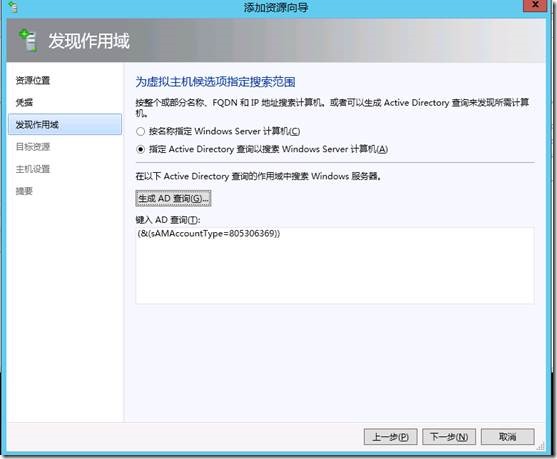Viewport: 557px width, 459px height.
Task: Click the 取消 button
Action: click(507, 437)
